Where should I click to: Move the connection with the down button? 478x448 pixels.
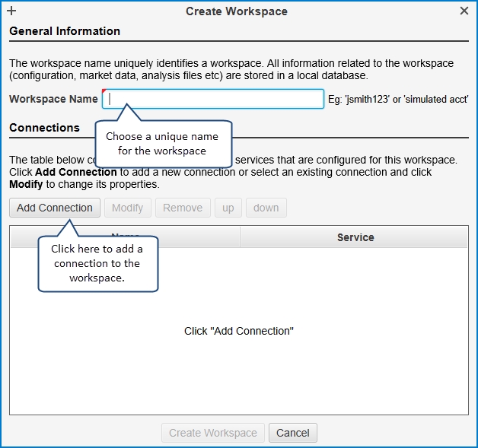point(266,208)
